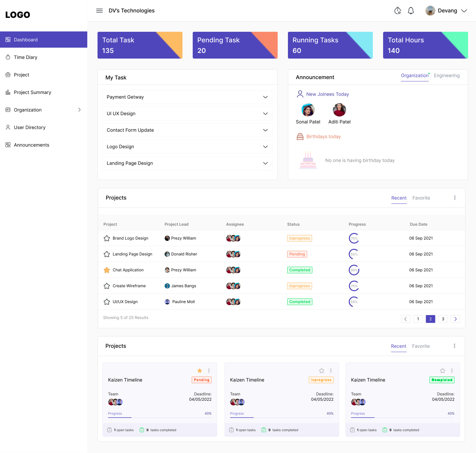Click the Chat Application 95% progress circle
Image resolution: width=476 pixels, height=453 pixels.
[x=354, y=270]
